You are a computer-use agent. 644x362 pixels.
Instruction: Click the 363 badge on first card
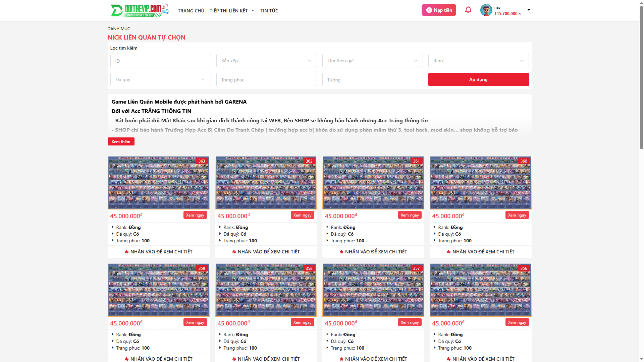(x=202, y=161)
